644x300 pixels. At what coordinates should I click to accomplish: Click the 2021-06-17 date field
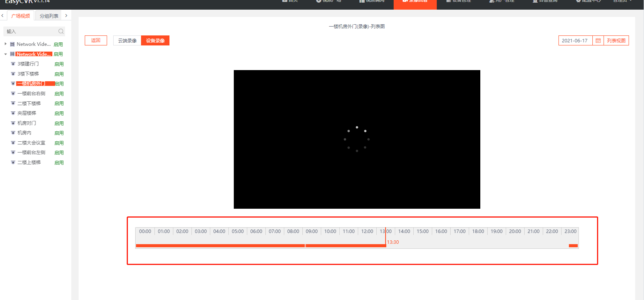[x=575, y=40]
